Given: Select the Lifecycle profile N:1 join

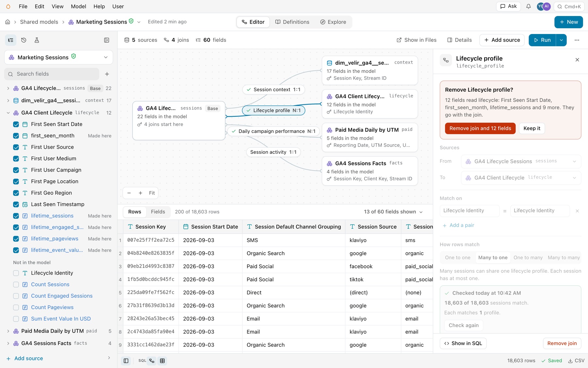Looking at the screenshot, I should point(273,111).
